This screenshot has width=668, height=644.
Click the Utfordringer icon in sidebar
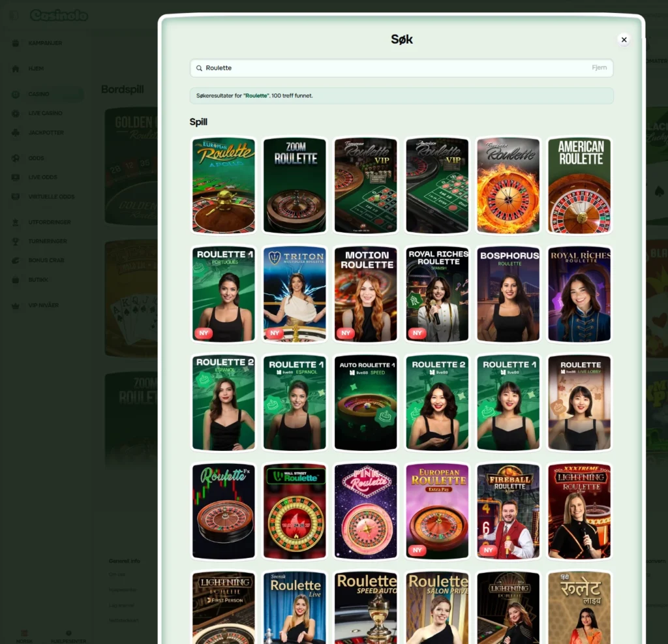(16, 222)
